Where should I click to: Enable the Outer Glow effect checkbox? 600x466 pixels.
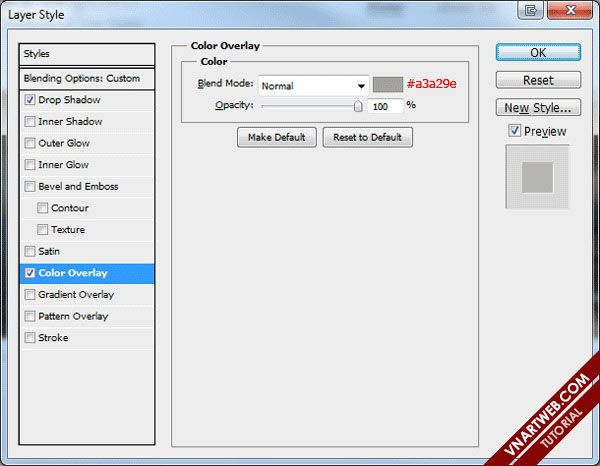click(30, 144)
